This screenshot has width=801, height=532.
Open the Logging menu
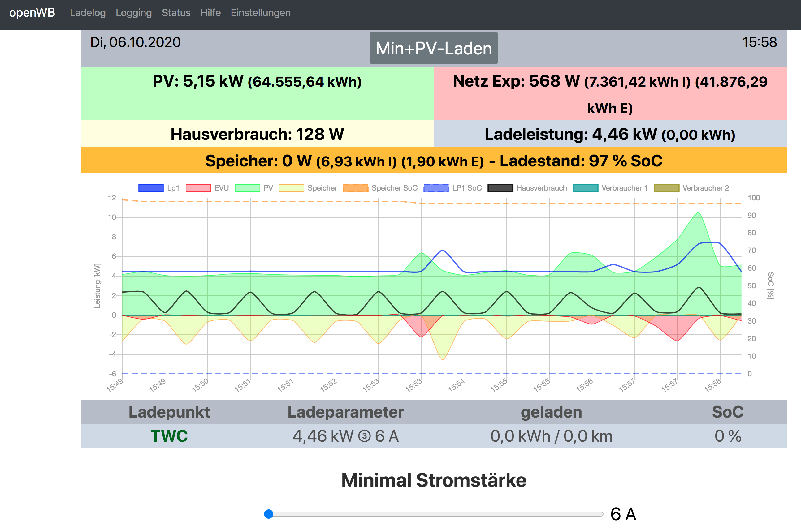coord(133,13)
